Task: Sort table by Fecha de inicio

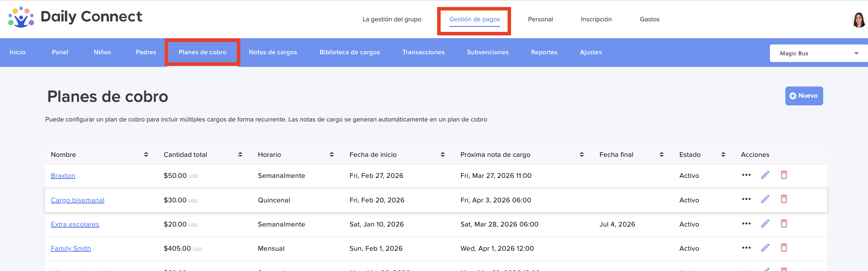Action: pos(443,154)
